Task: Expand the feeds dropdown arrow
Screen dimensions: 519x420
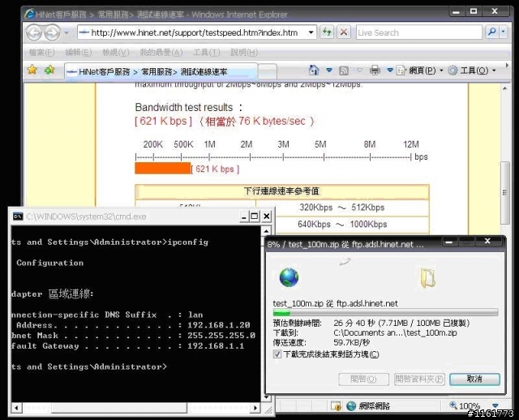Action: 360,71
